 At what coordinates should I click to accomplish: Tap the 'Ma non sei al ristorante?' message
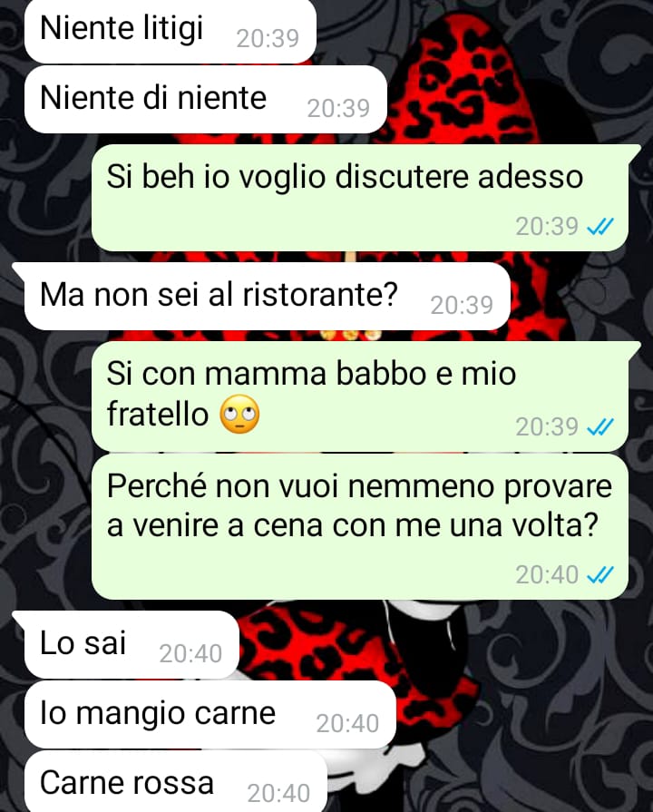coord(268,296)
